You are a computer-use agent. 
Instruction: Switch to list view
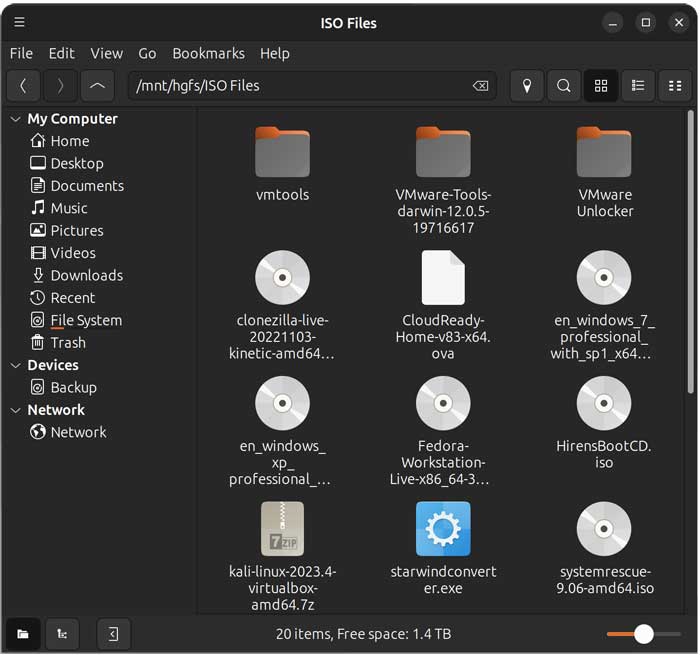(x=638, y=85)
